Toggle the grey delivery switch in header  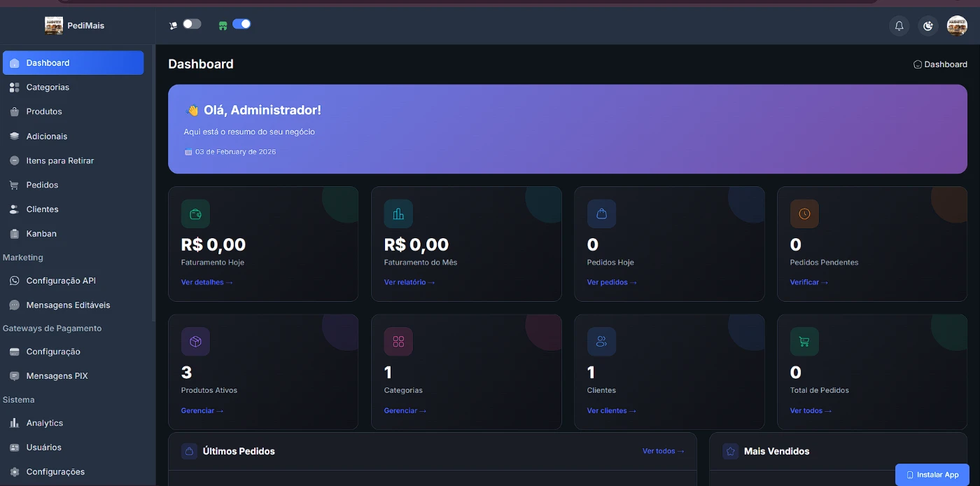[x=192, y=25]
